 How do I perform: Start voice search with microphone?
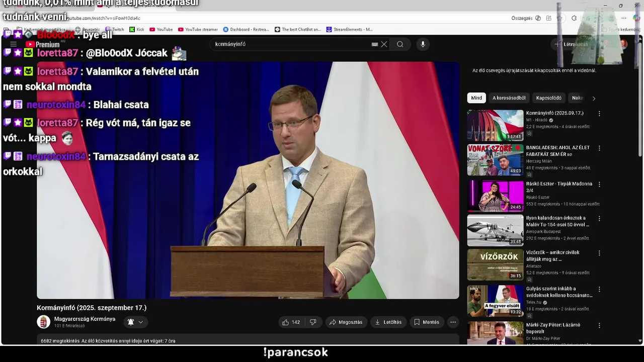point(423,44)
